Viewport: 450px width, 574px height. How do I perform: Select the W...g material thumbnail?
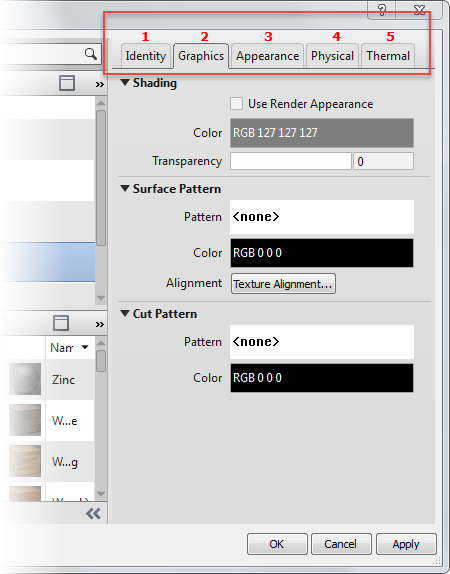[x=25, y=461]
